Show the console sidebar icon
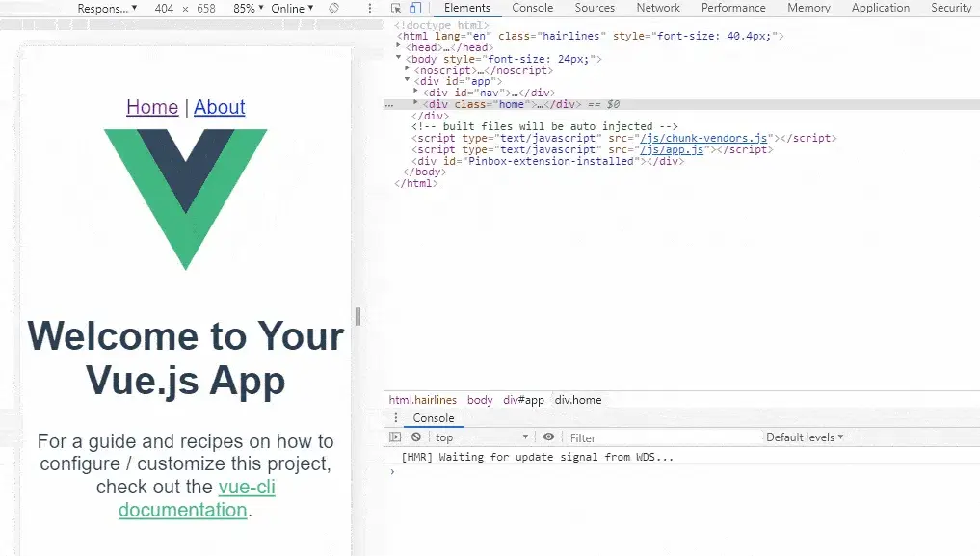The width and height of the screenshot is (980, 556). 395,437
